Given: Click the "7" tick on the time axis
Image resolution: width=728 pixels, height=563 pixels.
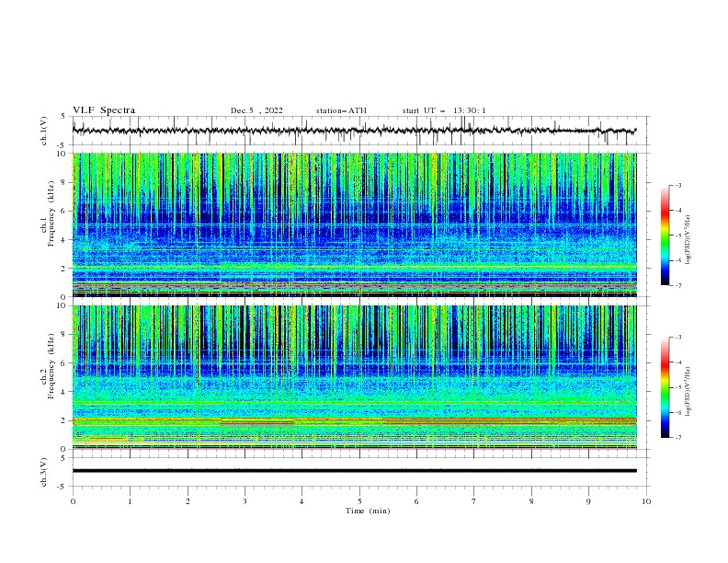Looking at the screenshot, I should pos(474,501).
